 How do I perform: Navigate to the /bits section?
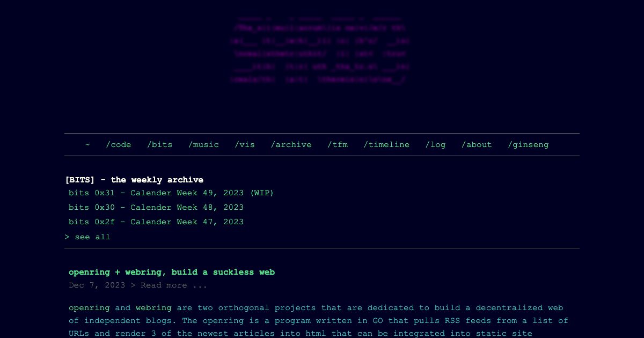pos(159,144)
